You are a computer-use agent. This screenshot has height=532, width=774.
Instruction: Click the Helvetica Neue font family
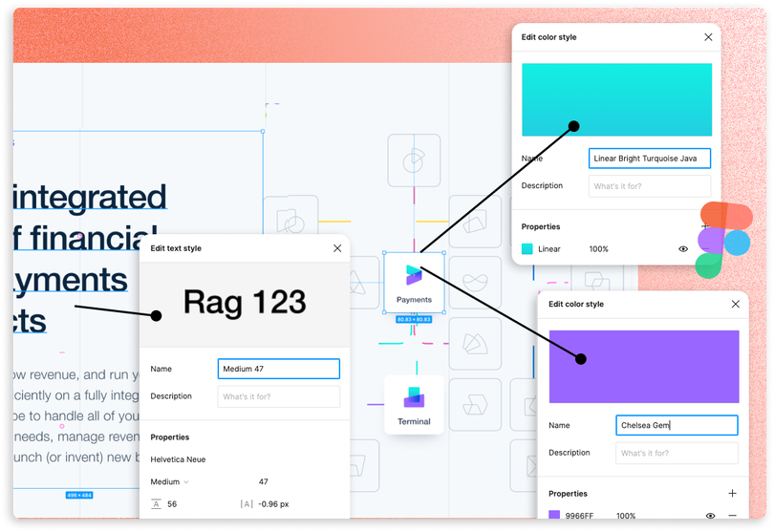178,459
